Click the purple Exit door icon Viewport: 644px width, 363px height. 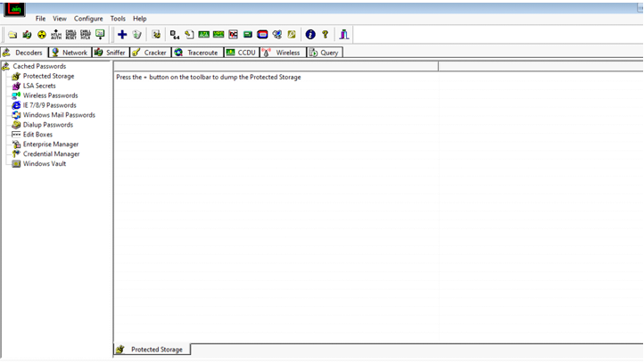(x=344, y=35)
